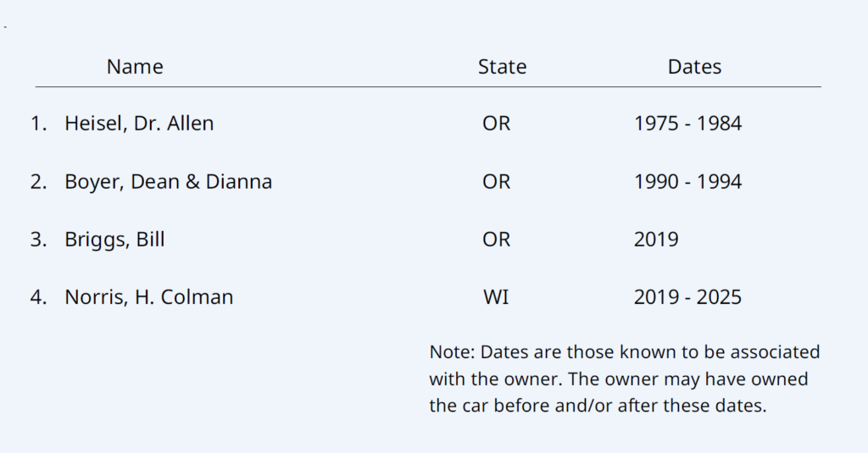Click the Dates column header

[x=694, y=67]
